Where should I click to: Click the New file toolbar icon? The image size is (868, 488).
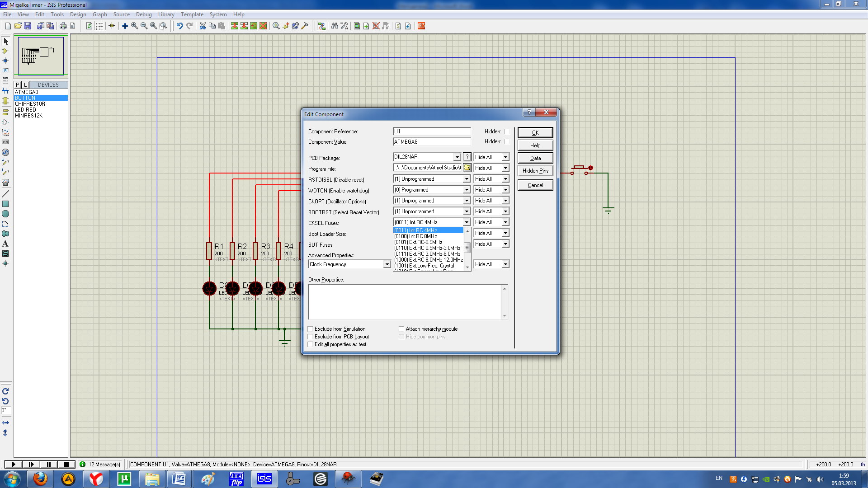click(x=8, y=26)
